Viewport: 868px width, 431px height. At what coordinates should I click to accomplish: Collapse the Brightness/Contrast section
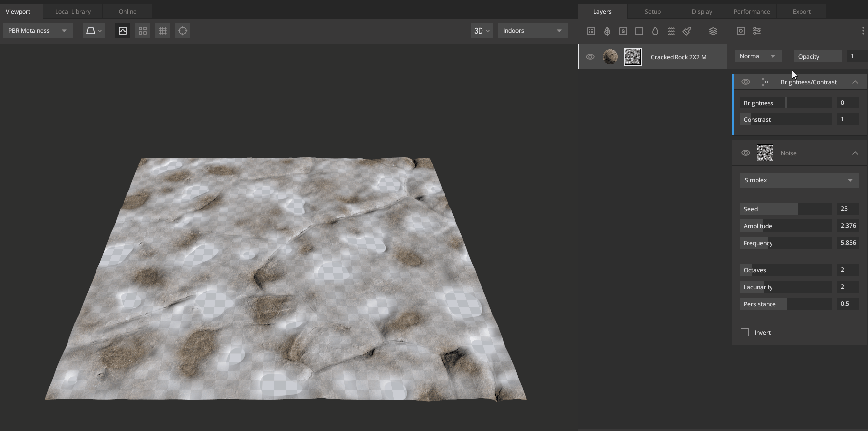(x=855, y=82)
